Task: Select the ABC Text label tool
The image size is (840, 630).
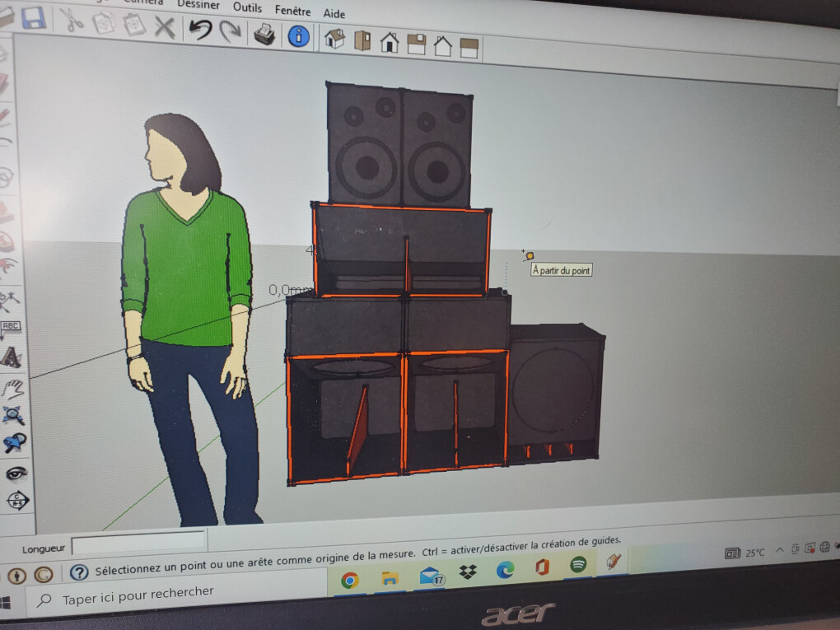Action: 10,329
